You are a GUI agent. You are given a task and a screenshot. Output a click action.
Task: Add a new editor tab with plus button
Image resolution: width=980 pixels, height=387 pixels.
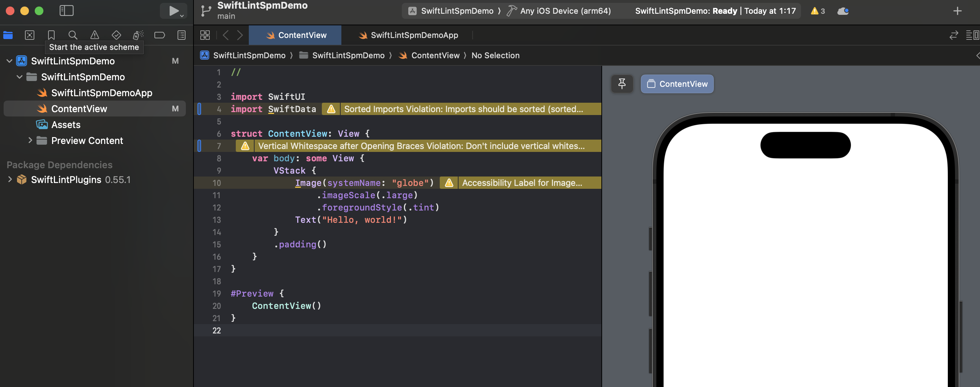[957, 11]
